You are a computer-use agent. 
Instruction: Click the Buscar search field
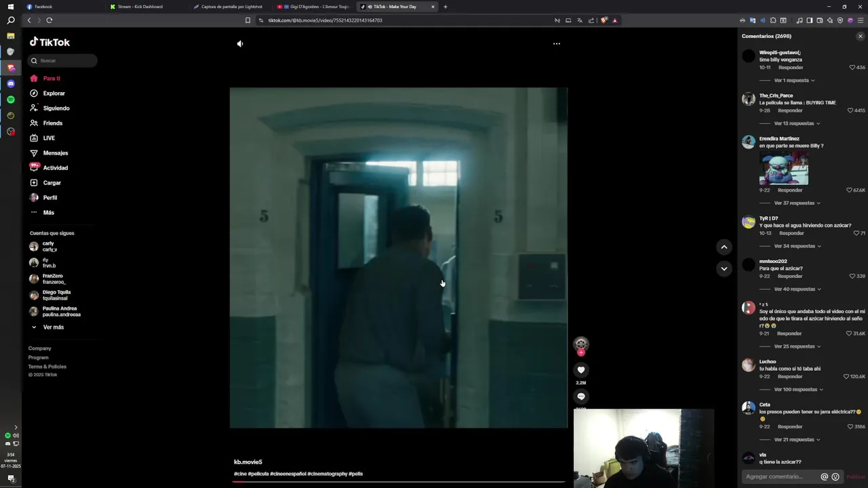coord(62,61)
